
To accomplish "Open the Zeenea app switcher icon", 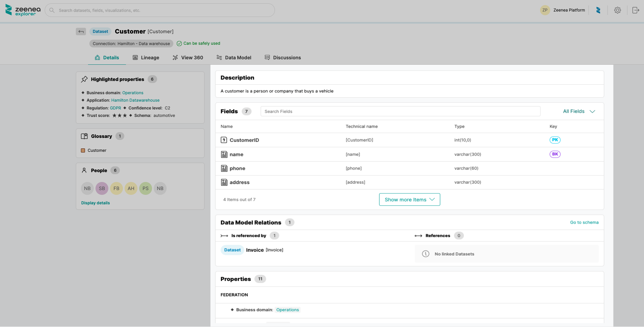I will click(598, 10).
